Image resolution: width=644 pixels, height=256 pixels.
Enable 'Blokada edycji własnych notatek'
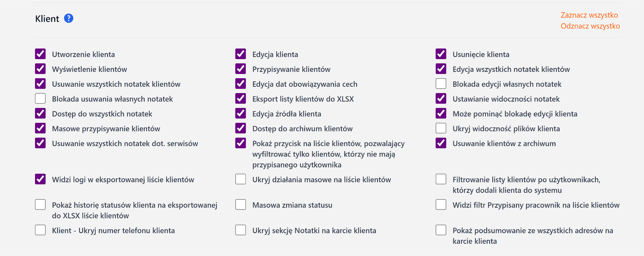(441, 84)
